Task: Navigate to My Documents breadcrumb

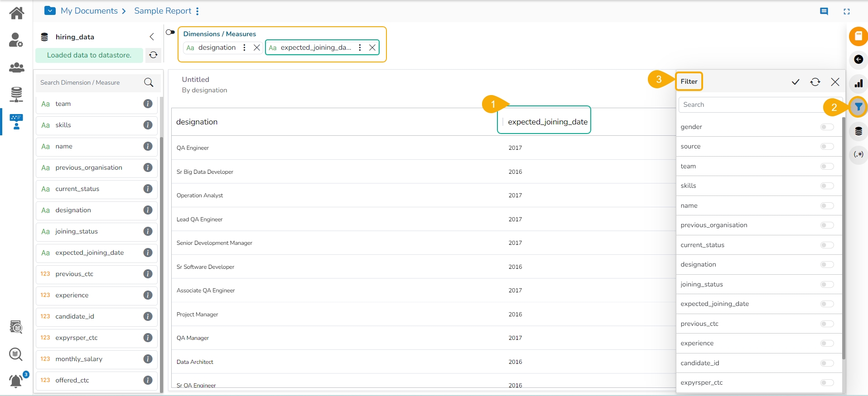Action: tap(89, 11)
